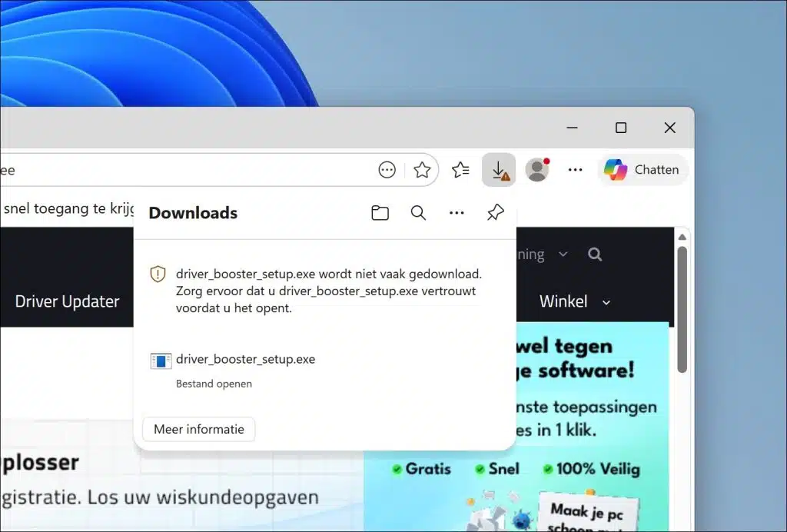787x532 pixels.
Task: Click the Downloads panel heading
Action: (x=193, y=213)
